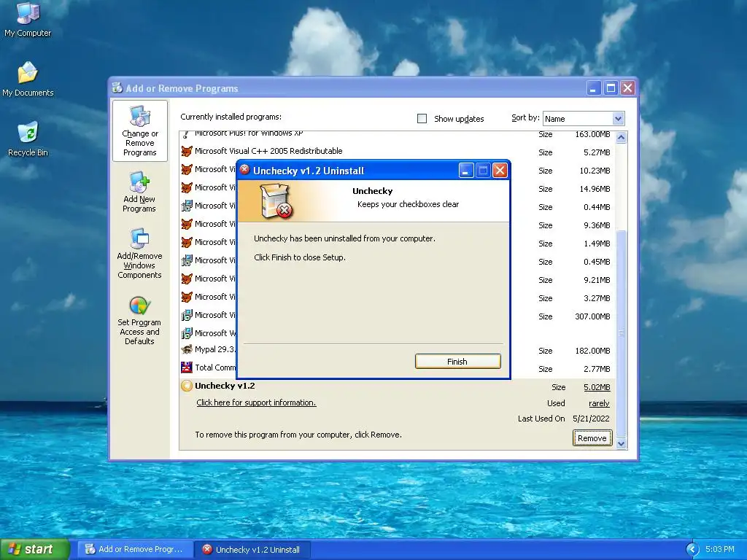Click the Unchecky v1.2 list icon
The height and width of the screenshot is (560, 747).
click(187, 386)
